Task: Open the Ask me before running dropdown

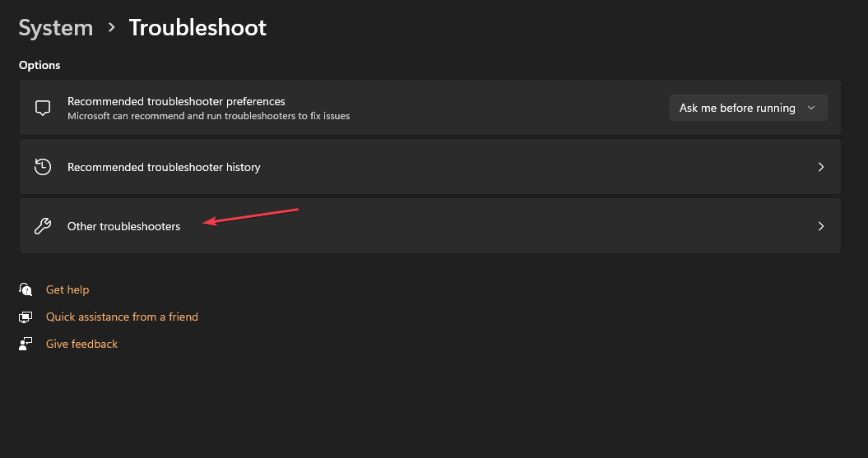Action: pos(749,108)
